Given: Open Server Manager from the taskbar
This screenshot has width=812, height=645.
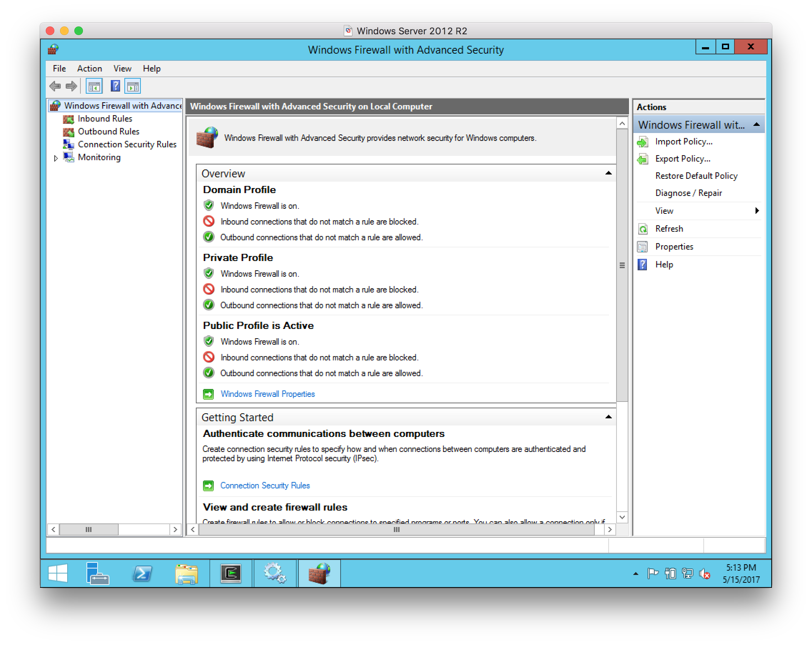Looking at the screenshot, I should point(98,573).
